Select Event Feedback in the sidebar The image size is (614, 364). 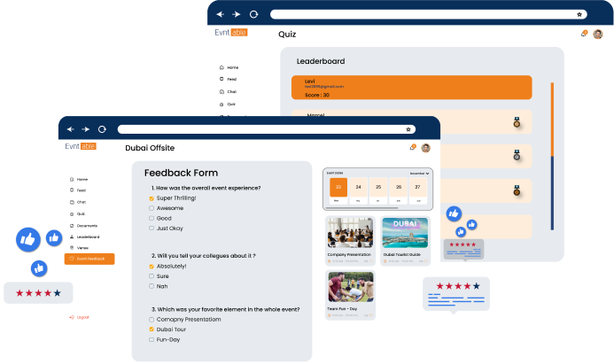89,259
